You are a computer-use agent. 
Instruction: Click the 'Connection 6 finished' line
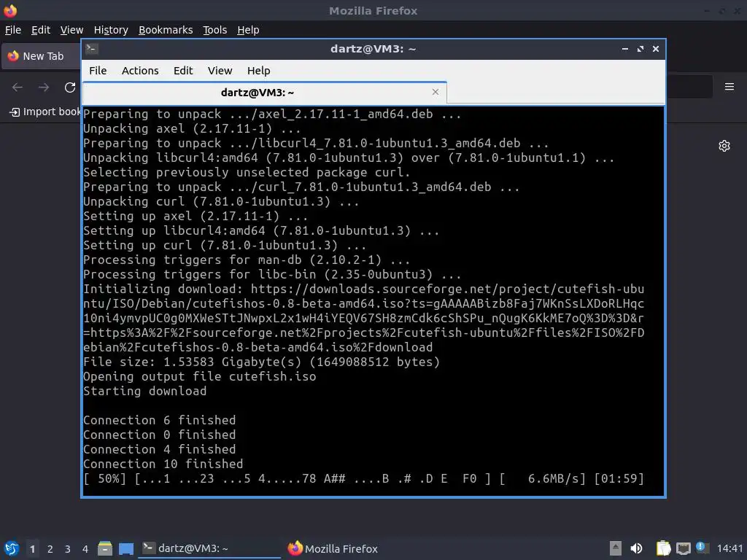coord(160,420)
